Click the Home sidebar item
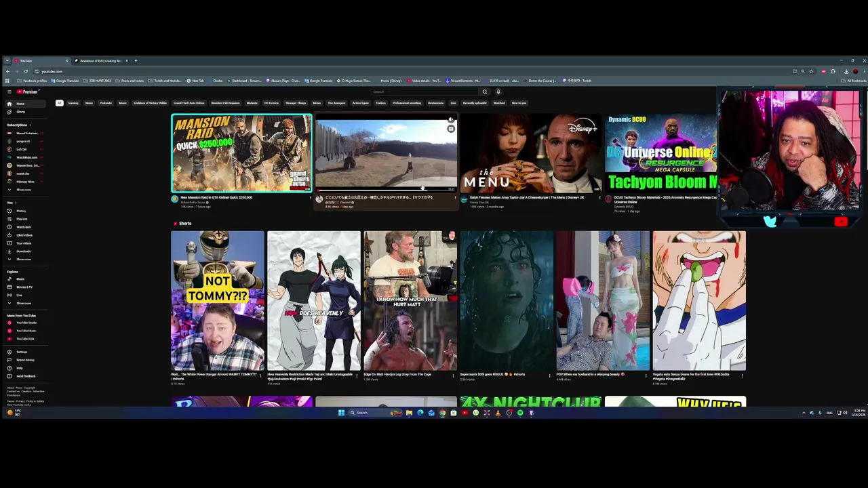The width and height of the screenshot is (868, 488). [24, 104]
